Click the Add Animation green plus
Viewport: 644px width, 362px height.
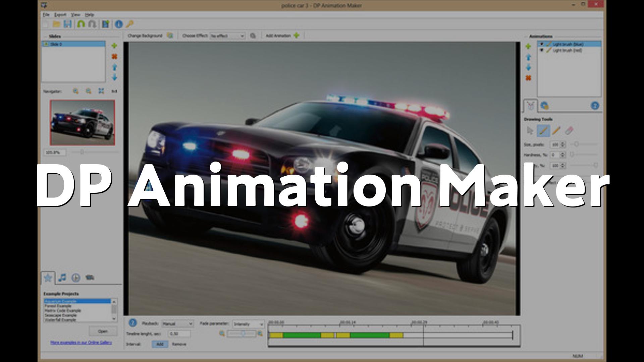297,35
